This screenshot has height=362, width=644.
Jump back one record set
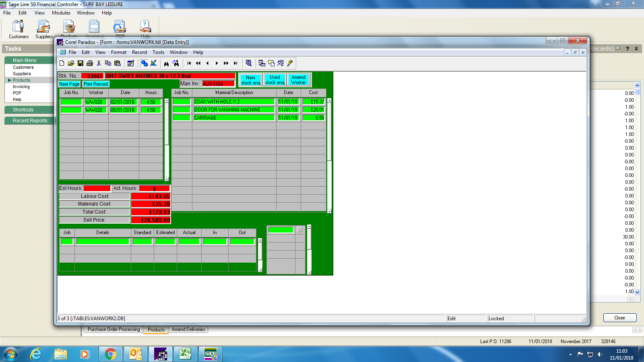198,63
